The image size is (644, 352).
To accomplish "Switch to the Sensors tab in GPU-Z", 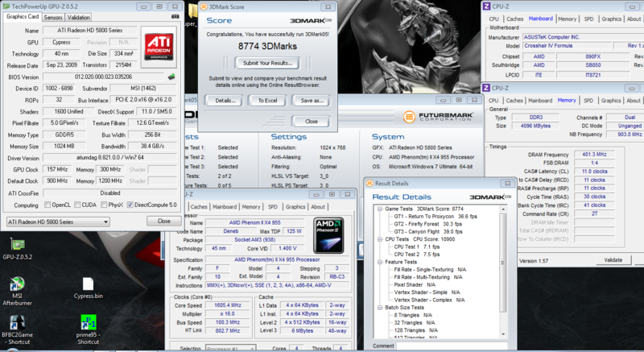I will (x=53, y=17).
